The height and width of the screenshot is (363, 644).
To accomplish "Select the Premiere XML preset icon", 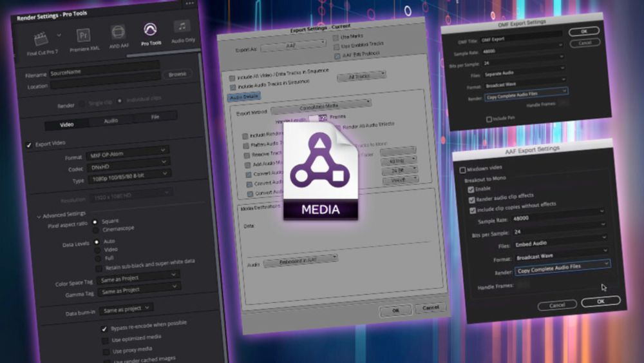I will tap(83, 35).
